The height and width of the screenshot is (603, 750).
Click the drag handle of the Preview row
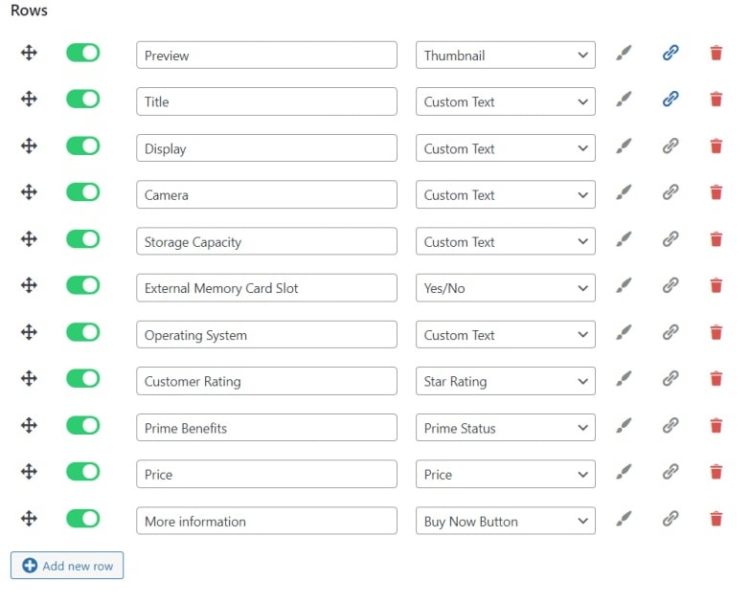(x=29, y=53)
